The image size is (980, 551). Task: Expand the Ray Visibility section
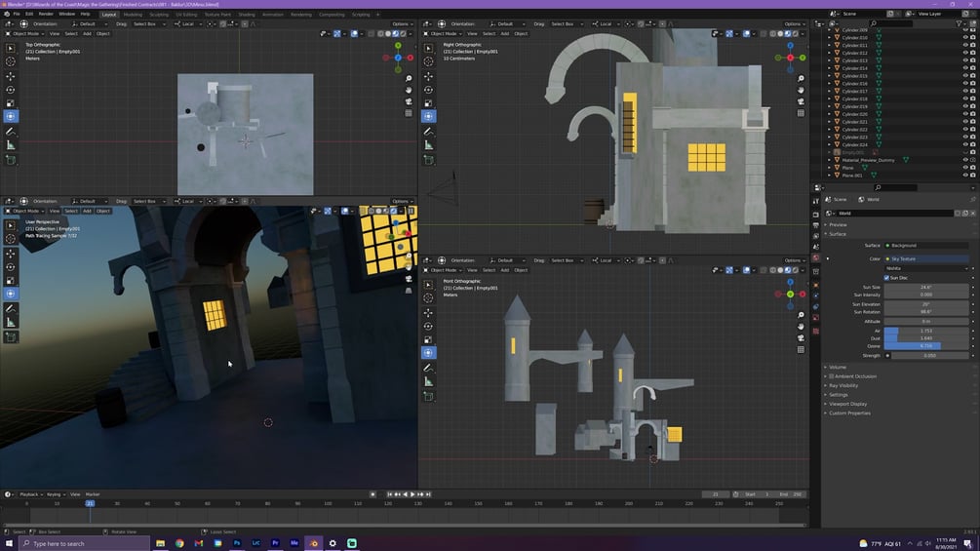[843, 385]
